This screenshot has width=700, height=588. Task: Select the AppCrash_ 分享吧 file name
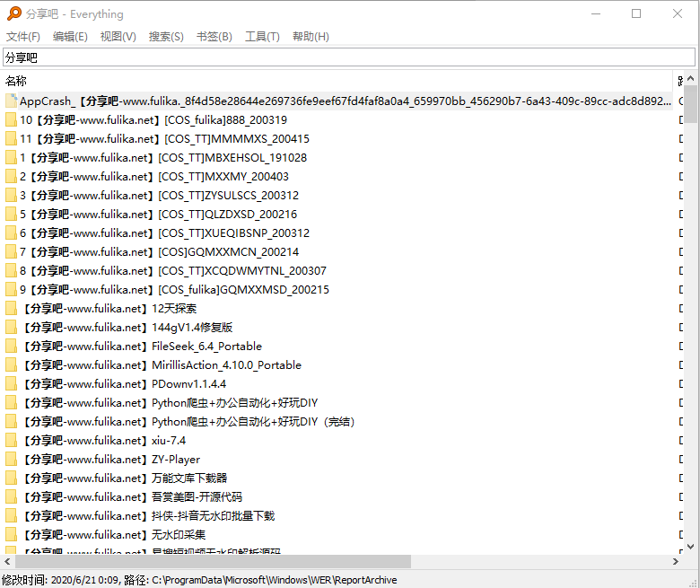346,101
